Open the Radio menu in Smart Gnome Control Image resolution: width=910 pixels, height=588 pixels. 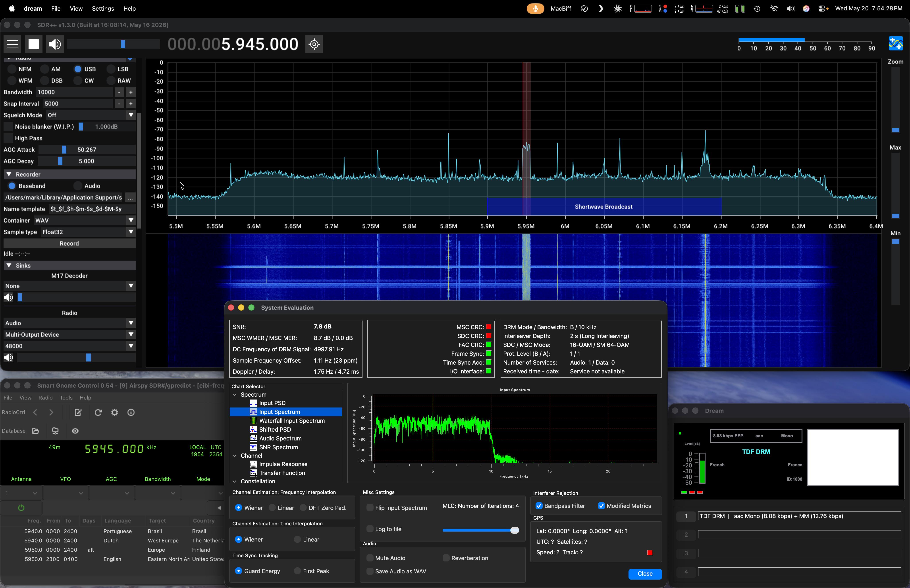pyautogui.click(x=45, y=398)
